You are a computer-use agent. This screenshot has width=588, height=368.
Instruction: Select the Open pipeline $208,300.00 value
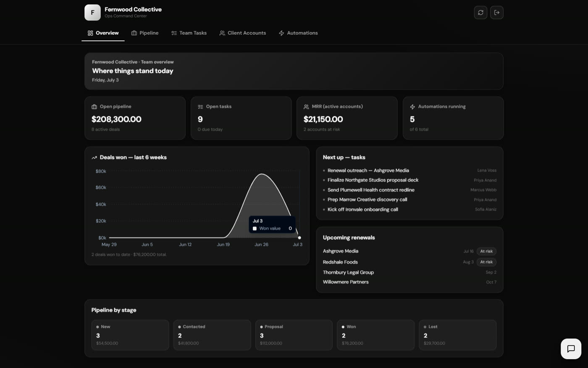point(116,119)
